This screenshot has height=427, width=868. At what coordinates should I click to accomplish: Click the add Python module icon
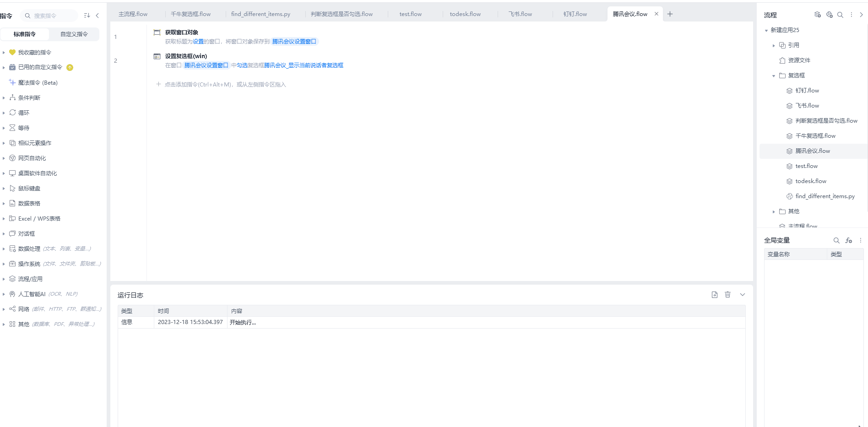(x=829, y=15)
